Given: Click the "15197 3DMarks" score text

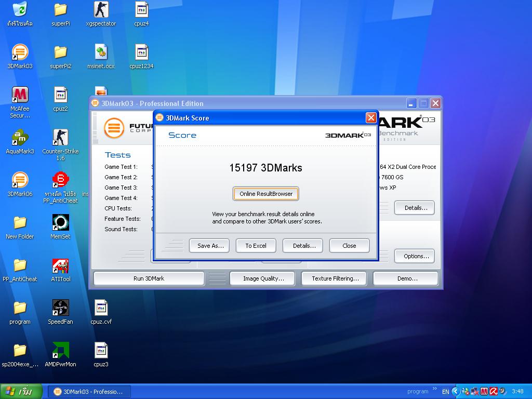Looking at the screenshot, I should [x=265, y=168].
